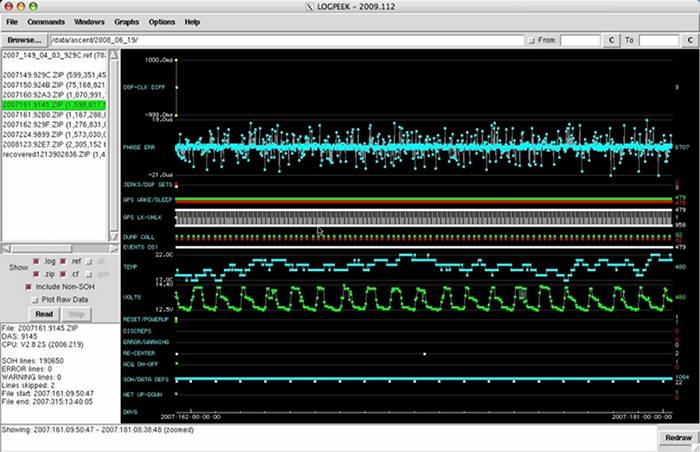
Task: Open the Commands menu
Action: (46, 21)
